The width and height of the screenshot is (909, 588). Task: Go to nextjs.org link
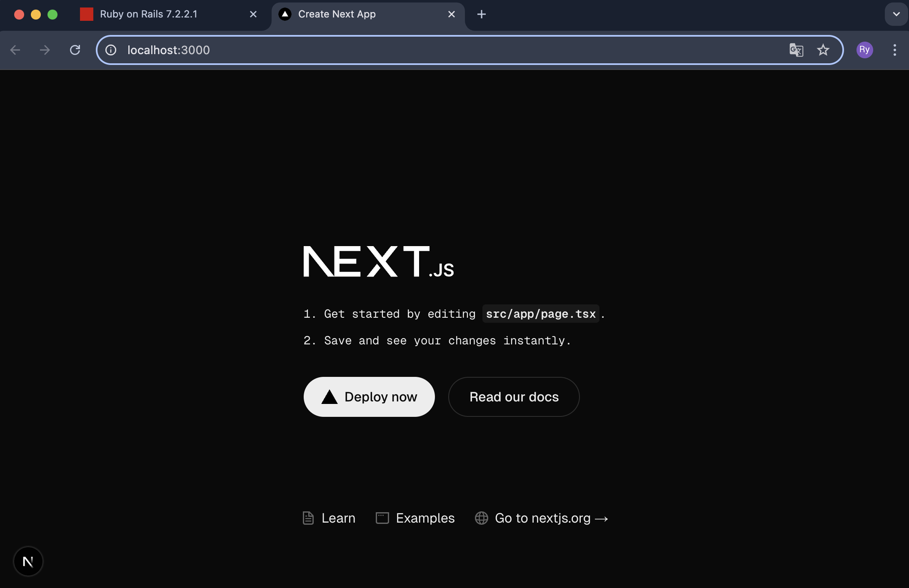click(x=542, y=518)
